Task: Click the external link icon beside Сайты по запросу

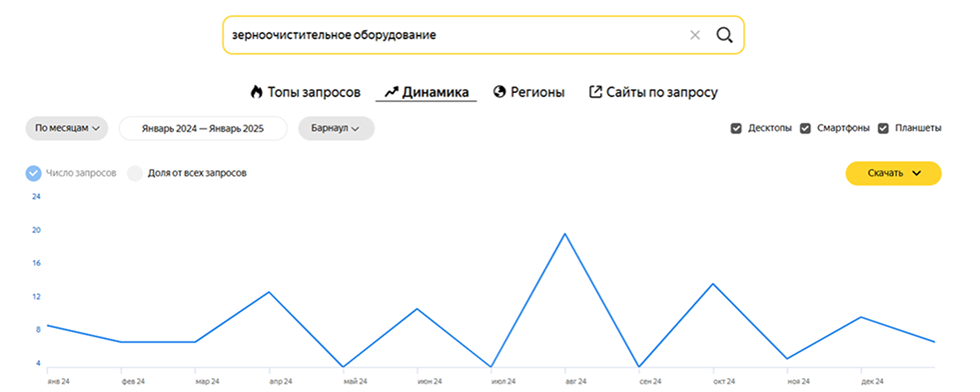Action: (x=595, y=93)
